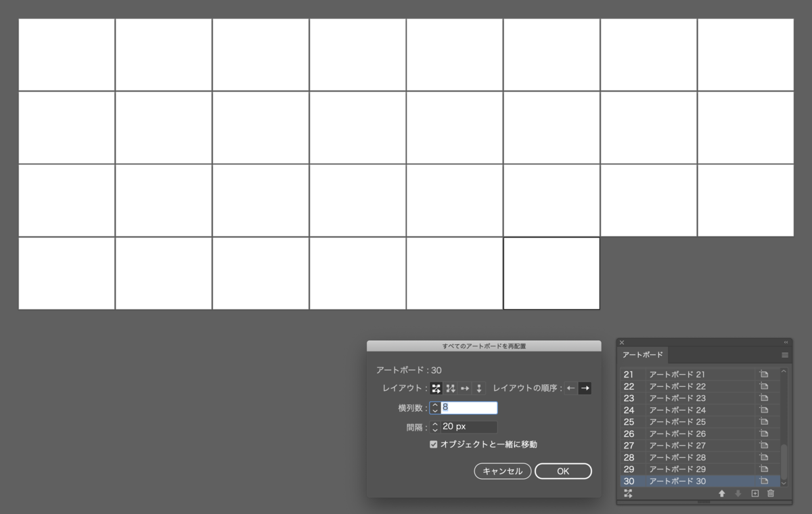The height and width of the screenshot is (514, 812).
Task: Set layout order to left-to-right arrow
Action: tap(585, 388)
